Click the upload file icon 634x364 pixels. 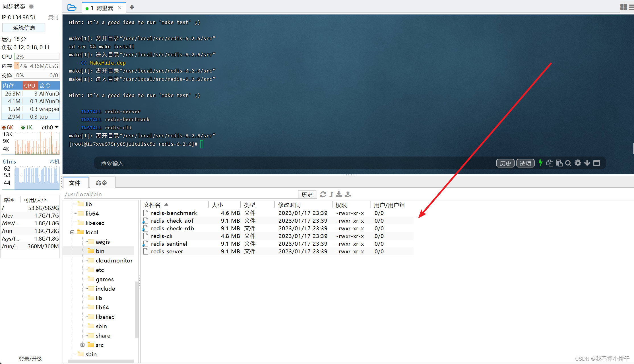point(348,194)
